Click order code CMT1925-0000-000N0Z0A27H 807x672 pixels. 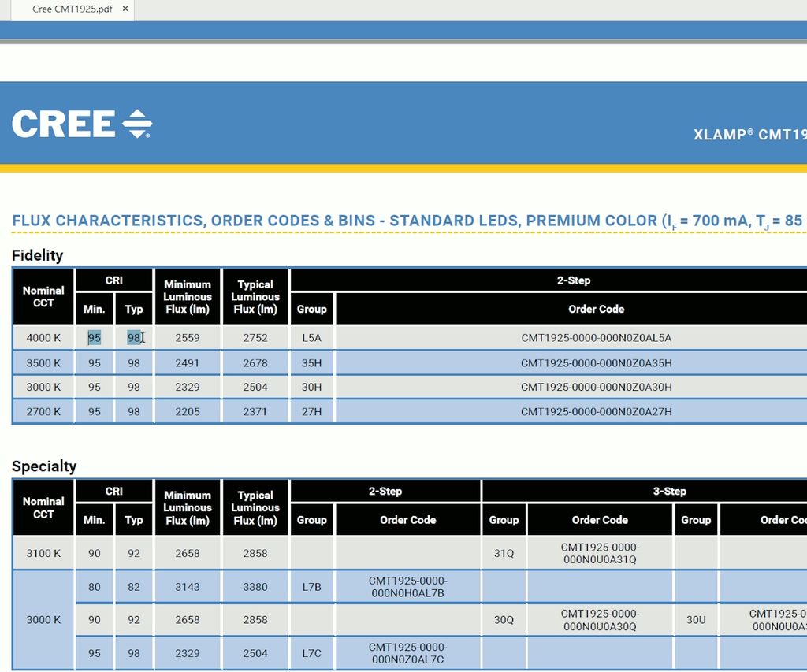pos(597,412)
